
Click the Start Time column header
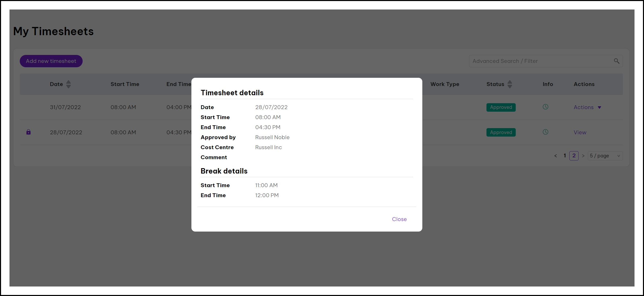coord(125,84)
